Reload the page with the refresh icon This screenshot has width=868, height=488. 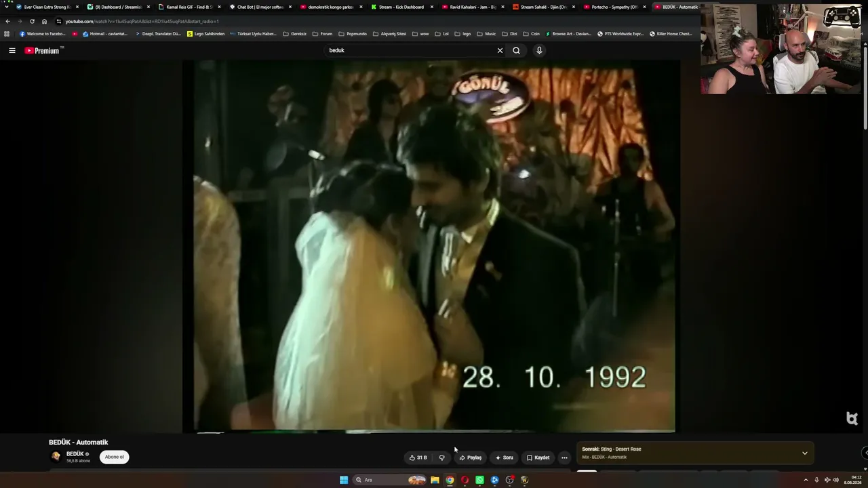[x=32, y=21]
